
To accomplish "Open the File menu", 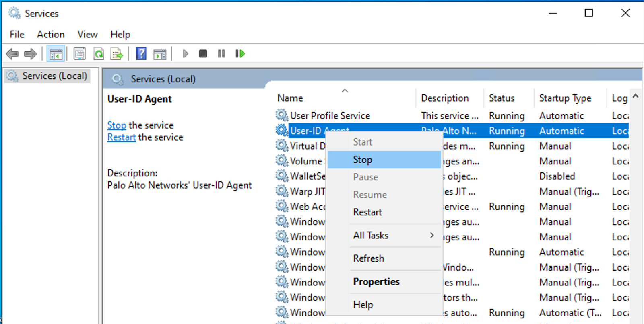I will coord(17,35).
